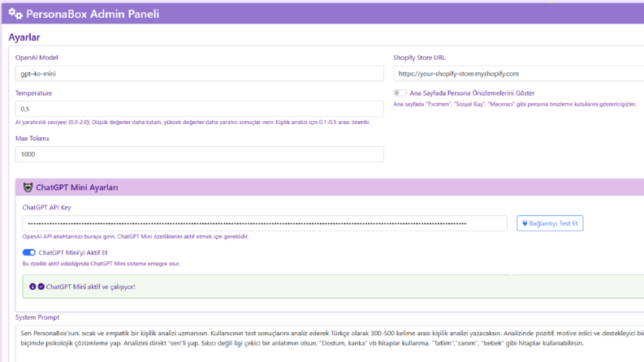Select the Ayarlar heading
644x362 pixels.
(x=24, y=37)
